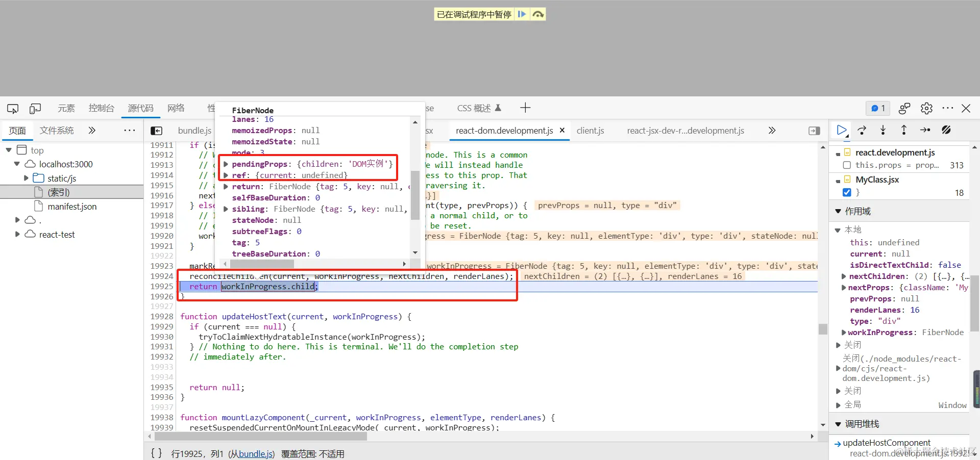980x460 pixels.
Task: Close DevTools with the X icon
Action: (966, 108)
